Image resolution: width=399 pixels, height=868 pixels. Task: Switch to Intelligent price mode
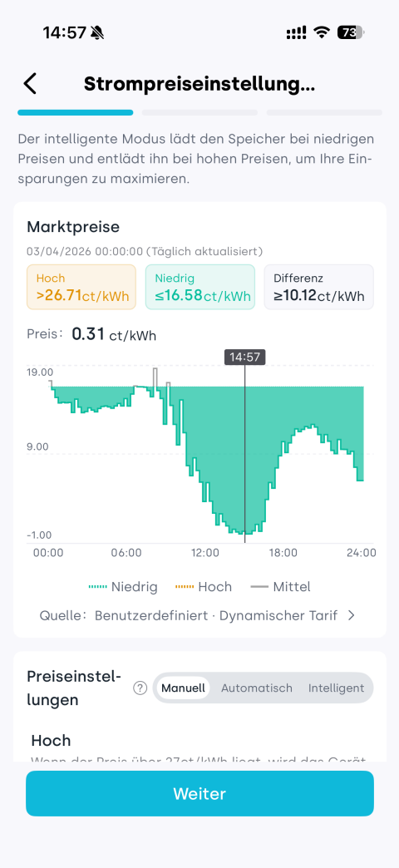coord(337,688)
